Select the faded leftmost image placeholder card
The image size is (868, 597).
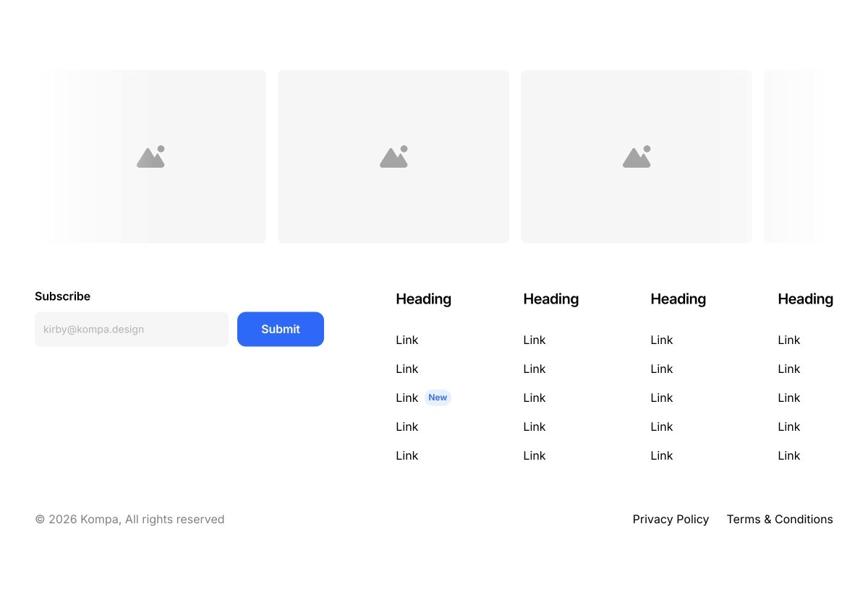point(150,156)
